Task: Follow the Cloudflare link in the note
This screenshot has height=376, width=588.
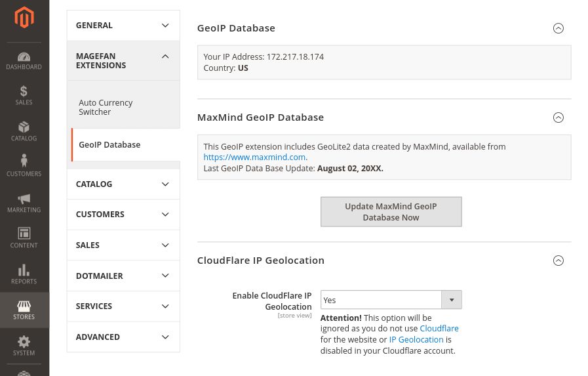Action: pyautogui.click(x=439, y=329)
